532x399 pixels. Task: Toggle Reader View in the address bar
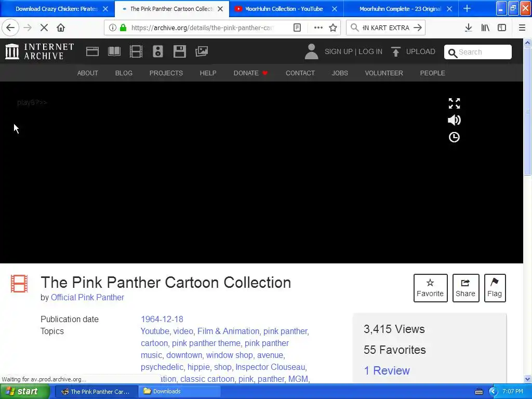pyautogui.click(x=297, y=28)
